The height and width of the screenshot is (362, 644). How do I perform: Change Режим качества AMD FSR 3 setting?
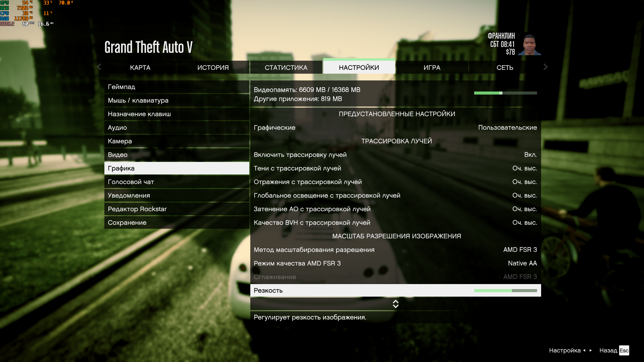(x=395, y=263)
